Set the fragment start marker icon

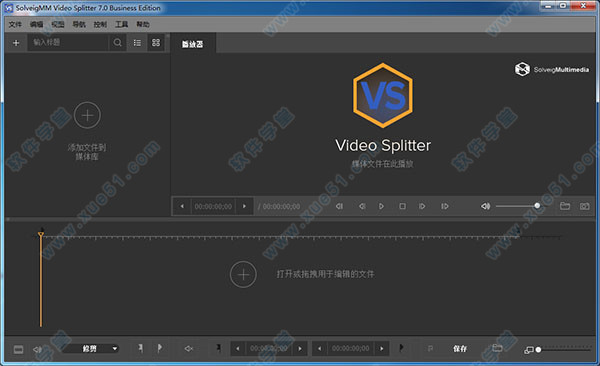point(218,348)
